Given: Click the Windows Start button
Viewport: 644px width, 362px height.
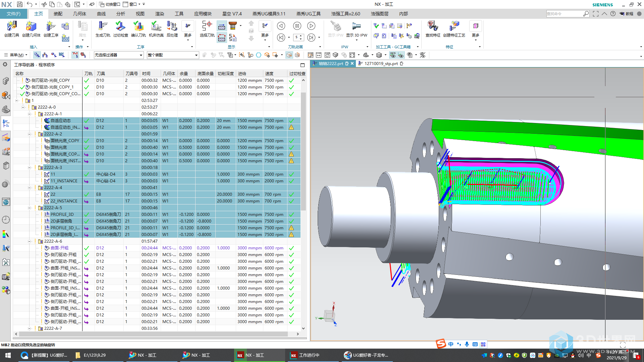Looking at the screenshot, I should point(8,355).
